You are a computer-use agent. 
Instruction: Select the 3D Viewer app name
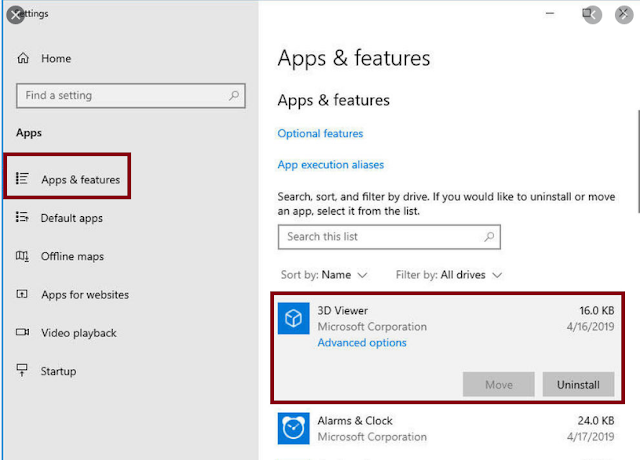(342, 311)
